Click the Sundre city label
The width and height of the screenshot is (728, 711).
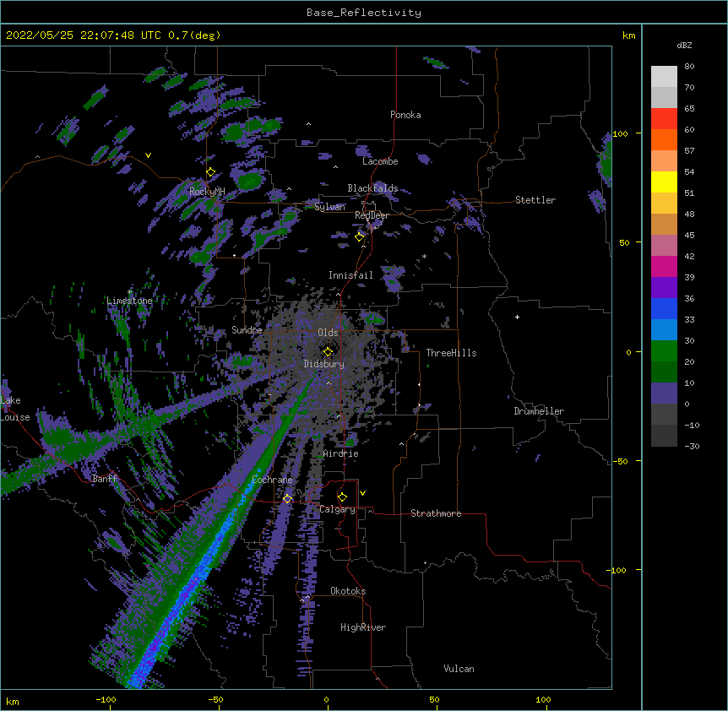click(247, 330)
